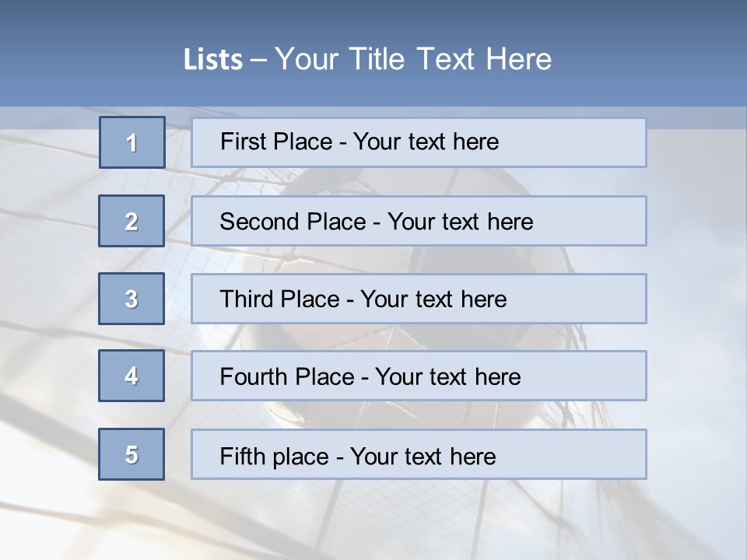747x560 pixels.
Task: Click the words "Third Place" in the third bar
Action: click(279, 299)
